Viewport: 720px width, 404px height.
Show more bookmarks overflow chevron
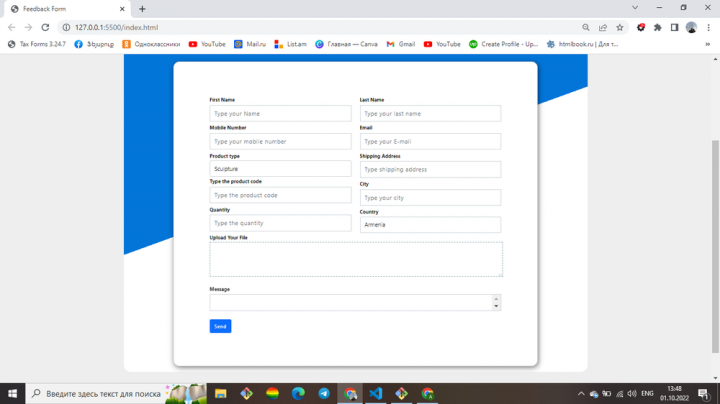(708, 44)
